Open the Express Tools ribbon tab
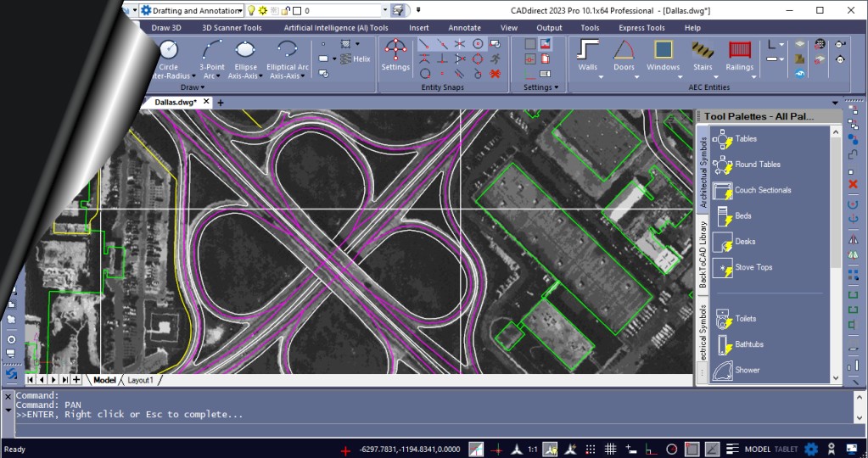This screenshot has height=458, width=868. (641, 27)
